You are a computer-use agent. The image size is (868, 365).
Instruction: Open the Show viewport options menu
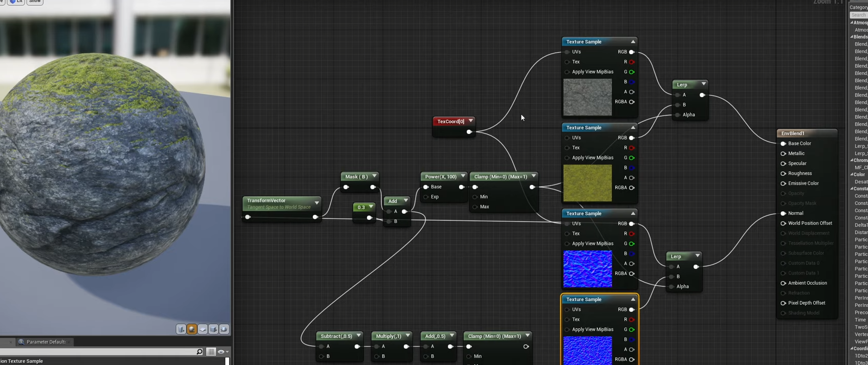point(35,2)
